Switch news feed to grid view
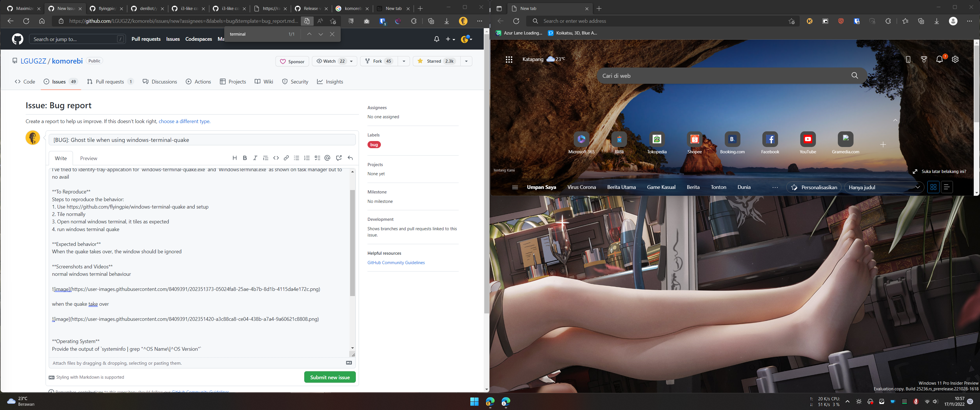 pos(933,187)
